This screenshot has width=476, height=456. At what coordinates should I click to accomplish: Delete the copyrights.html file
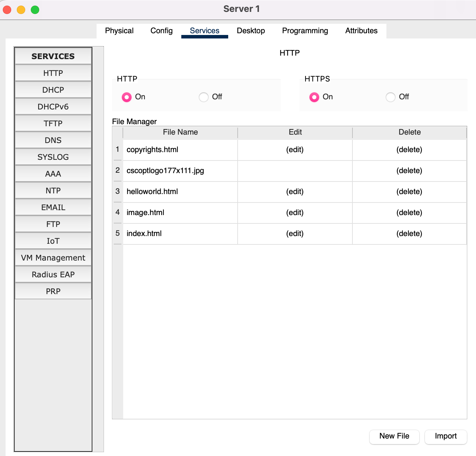click(x=409, y=150)
